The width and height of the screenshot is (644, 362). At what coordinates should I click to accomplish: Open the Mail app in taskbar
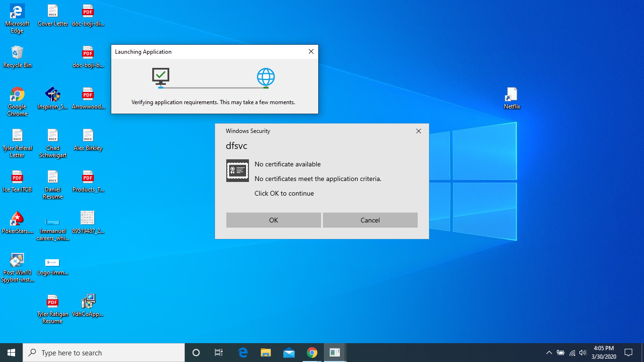pyautogui.click(x=289, y=353)
